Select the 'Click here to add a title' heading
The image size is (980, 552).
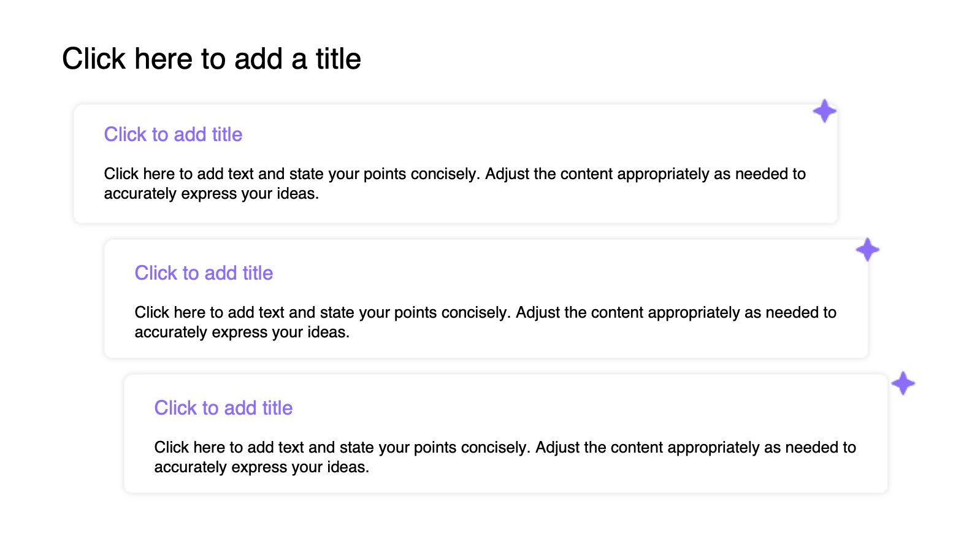pos(212,59)
